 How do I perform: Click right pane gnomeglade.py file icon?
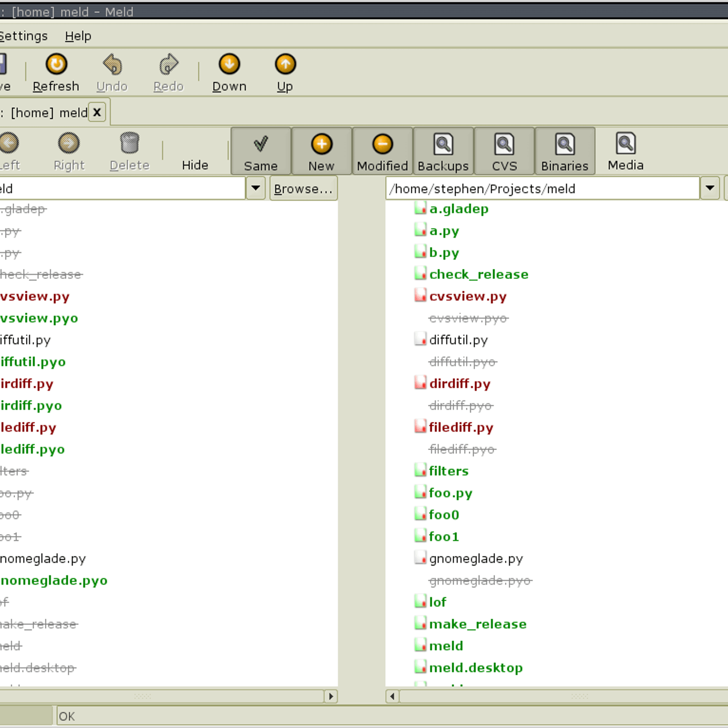(x=420, y=557)
